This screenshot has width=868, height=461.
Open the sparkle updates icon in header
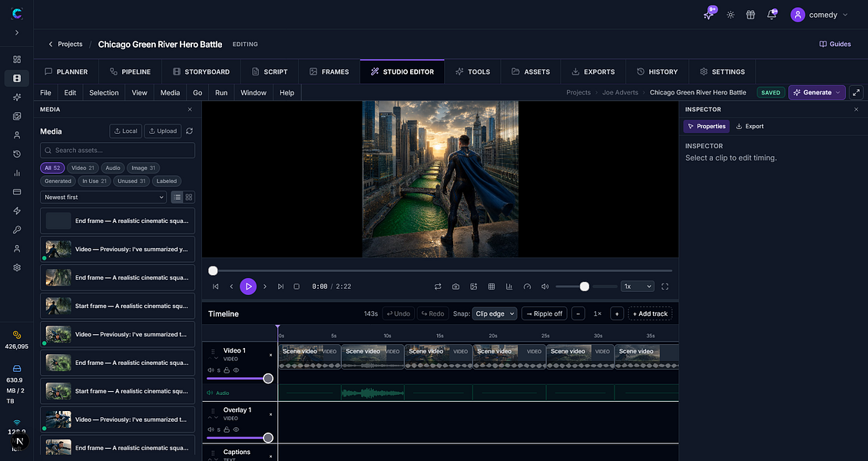pyautogui.click(x=708, y=15)
